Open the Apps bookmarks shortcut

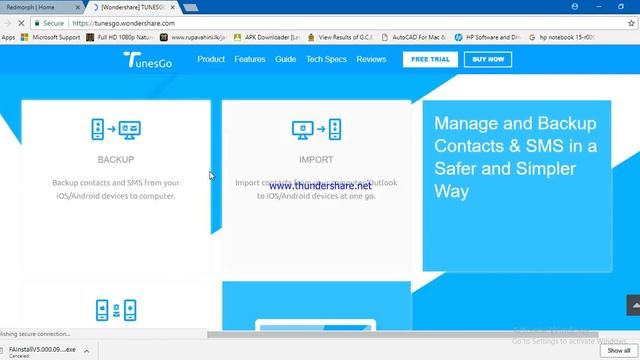coord(8,37)
